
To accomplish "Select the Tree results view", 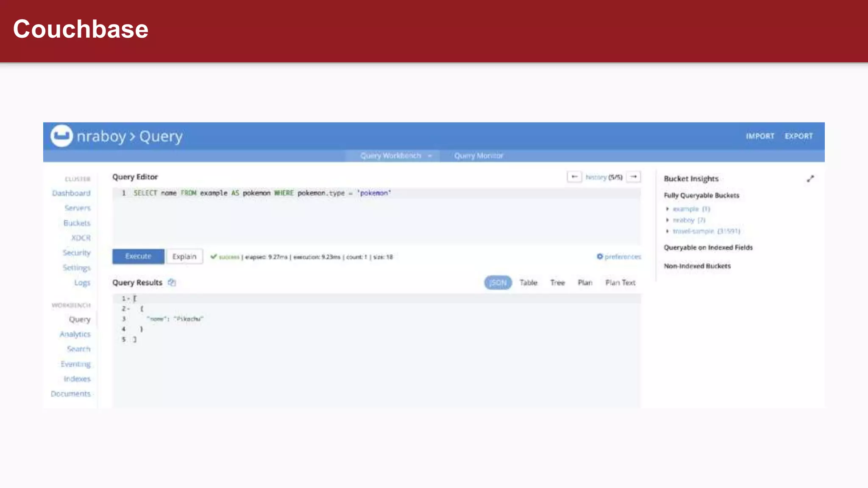I will tap(557, 283).
